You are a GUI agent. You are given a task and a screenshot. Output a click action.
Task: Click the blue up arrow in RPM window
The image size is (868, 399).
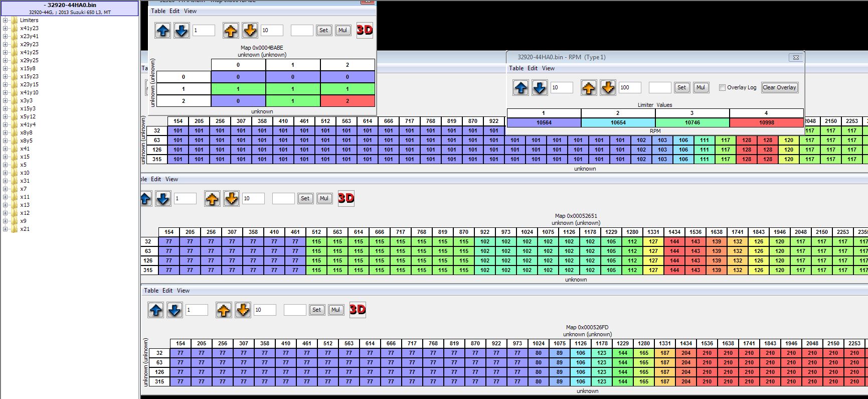coord(520,88)
